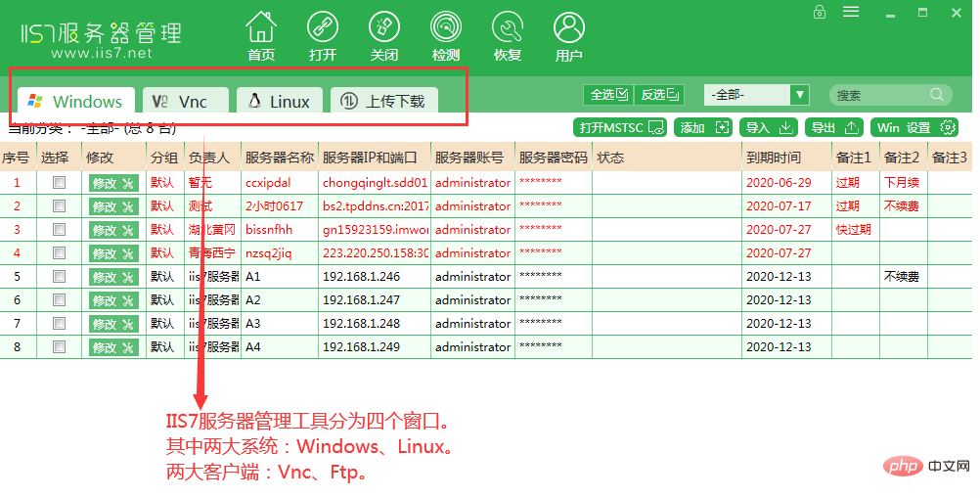Click 修改 for the bissnfhh row
This screenshot has height=498, width=980.
click(x=113, y=230)
